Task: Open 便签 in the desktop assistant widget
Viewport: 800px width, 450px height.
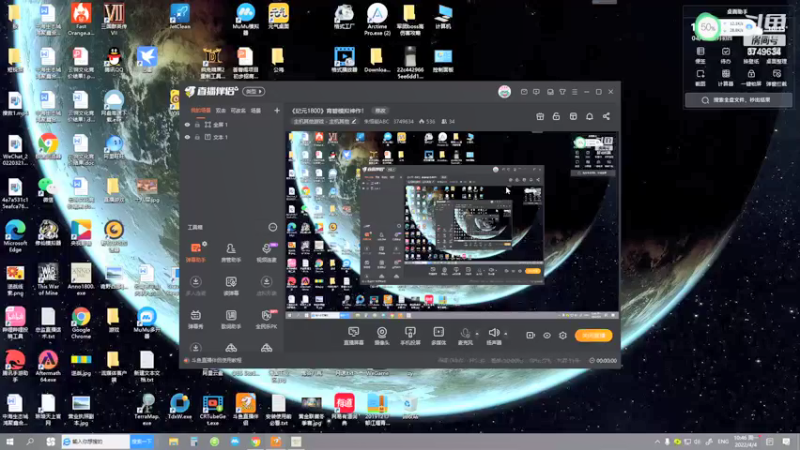Action: tap(700, 55)
